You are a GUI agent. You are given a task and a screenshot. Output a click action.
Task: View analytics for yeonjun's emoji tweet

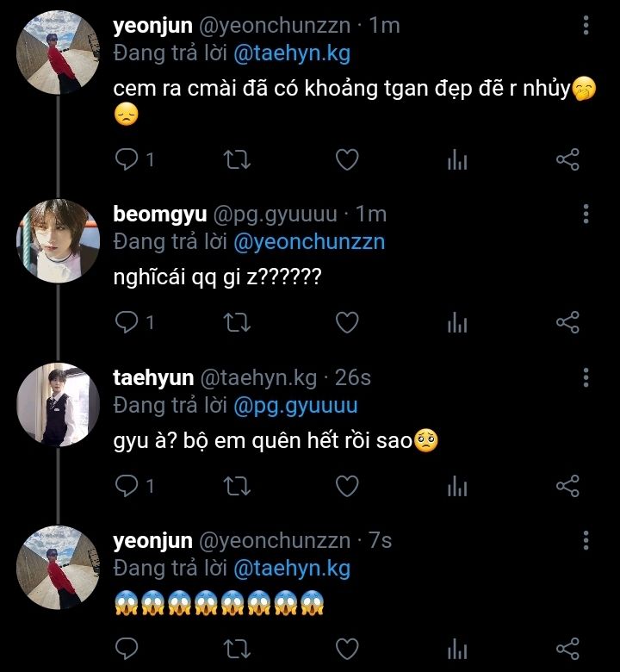[x=457, y=648]
